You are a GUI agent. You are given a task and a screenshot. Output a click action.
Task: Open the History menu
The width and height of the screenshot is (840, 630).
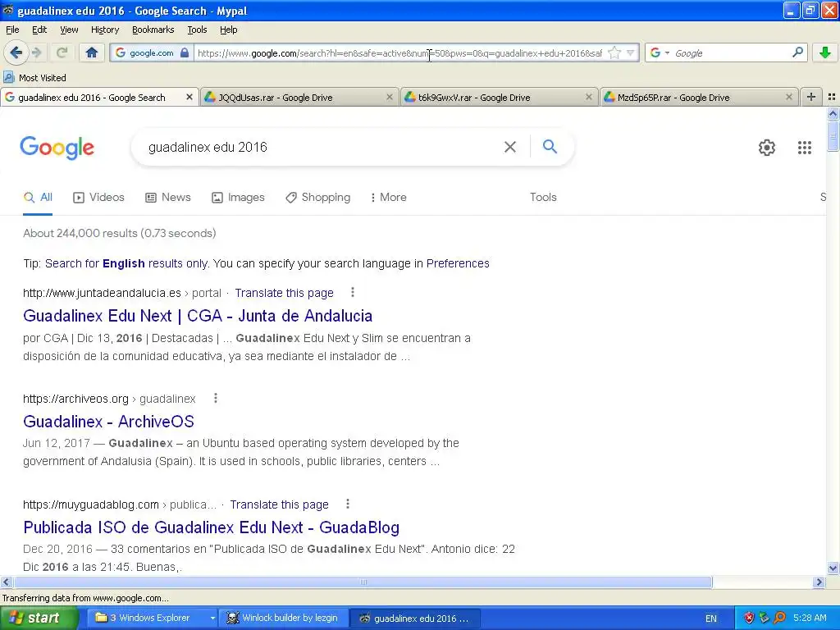pos(105,30)
